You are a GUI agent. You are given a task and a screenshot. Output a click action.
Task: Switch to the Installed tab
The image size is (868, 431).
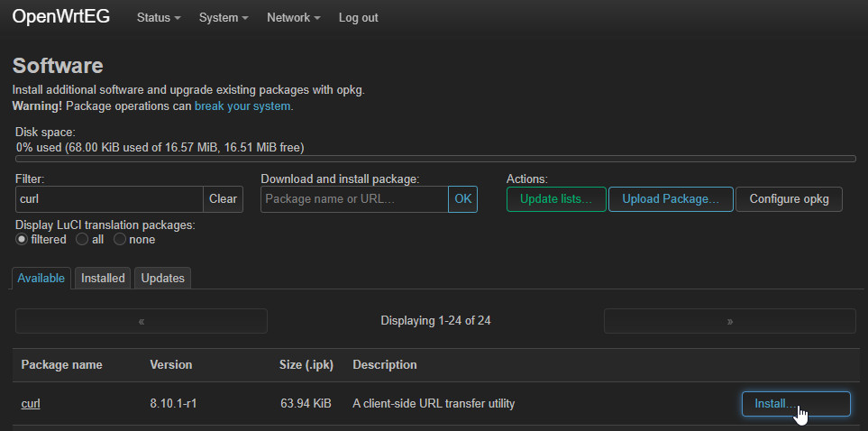103,279
